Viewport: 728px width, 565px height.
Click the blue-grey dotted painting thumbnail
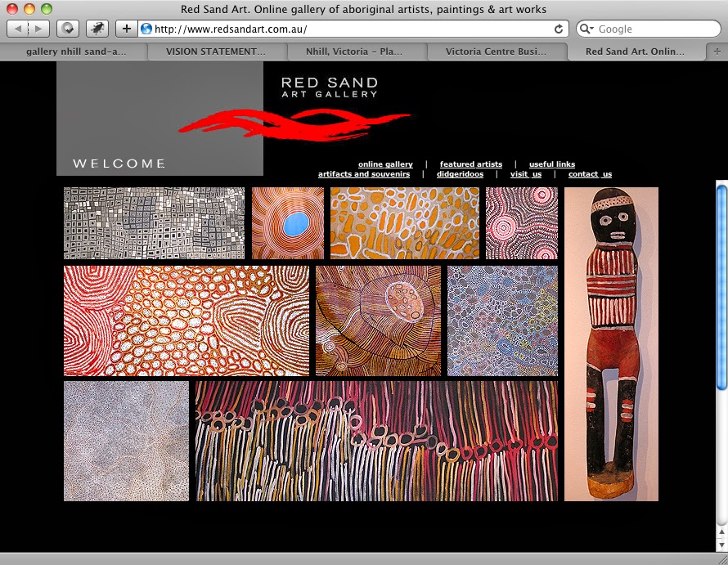tap(502, 321)
